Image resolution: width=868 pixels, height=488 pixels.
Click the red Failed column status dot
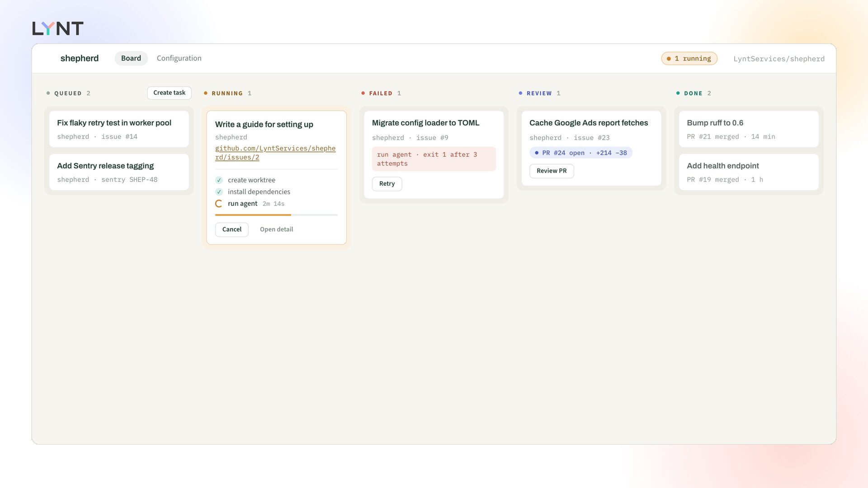pyautogui.click(x=363, y=93)
